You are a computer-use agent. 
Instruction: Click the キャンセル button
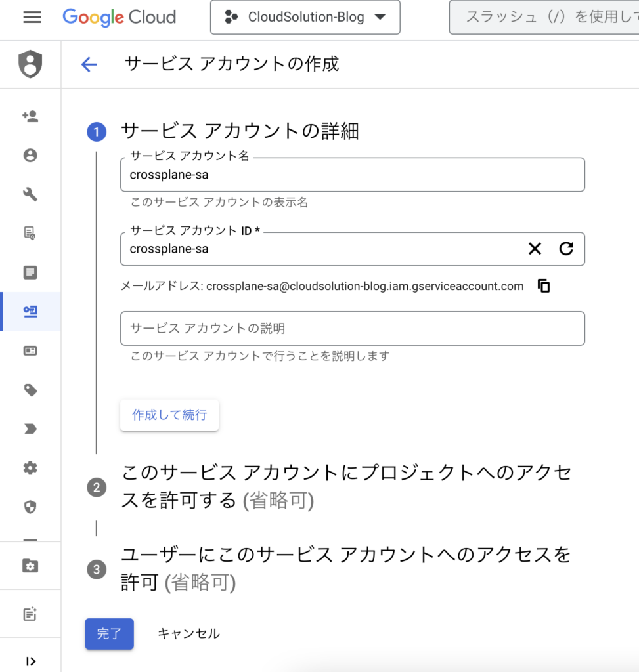click(x=188, y=633)
